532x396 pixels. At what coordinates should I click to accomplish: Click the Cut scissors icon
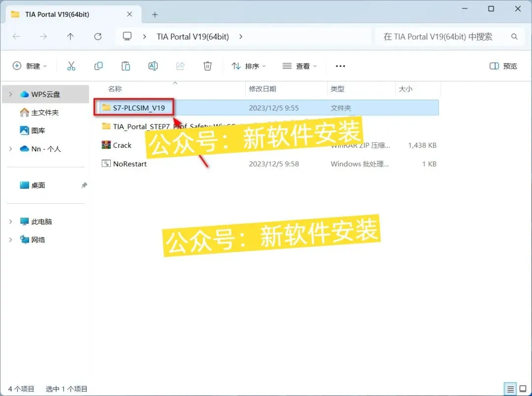point(71,66)
